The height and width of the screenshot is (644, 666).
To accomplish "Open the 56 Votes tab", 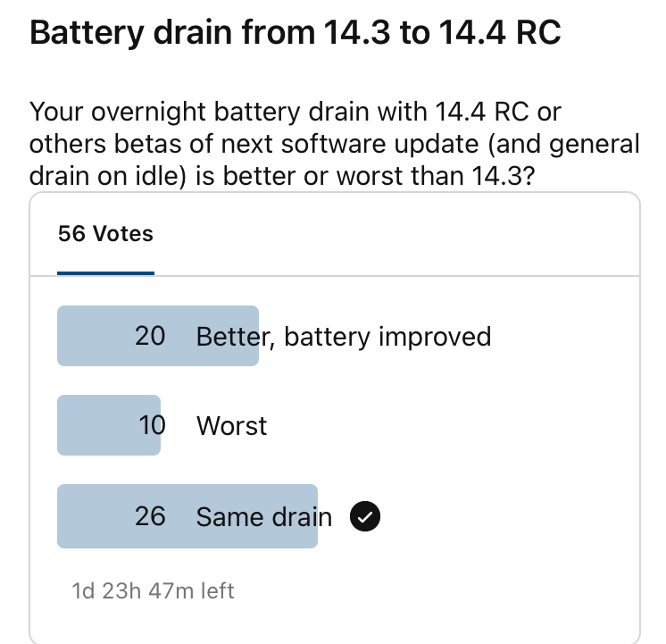I will [x=105, y=234].
